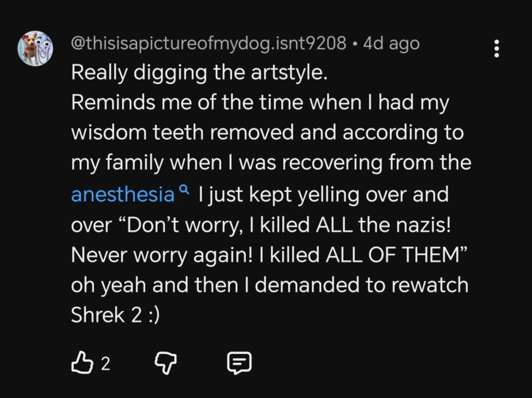Viewport: 532px width, 398px height.
Task: Tap the search magnifier beside anesthesia
Action: tap(183, 190)
